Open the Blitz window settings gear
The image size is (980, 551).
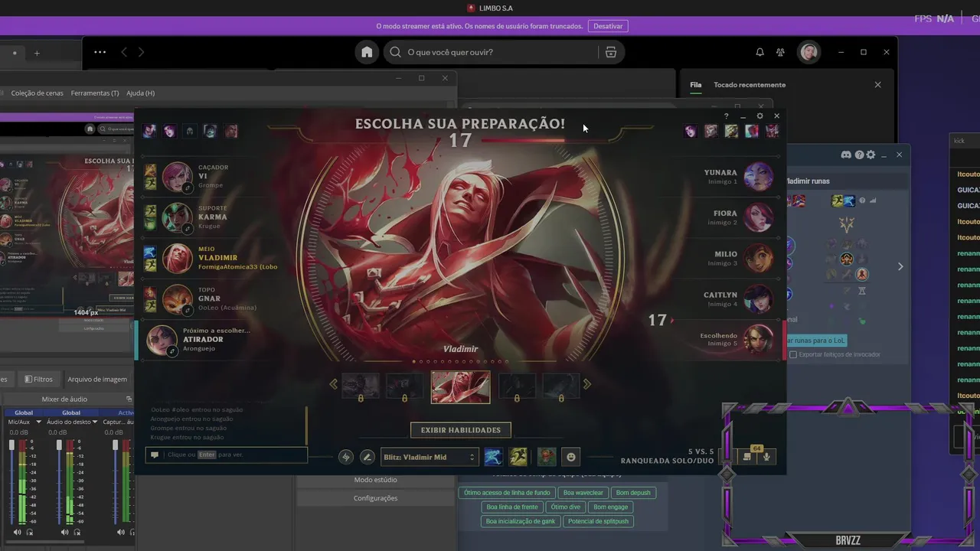[x=870, y=155]
